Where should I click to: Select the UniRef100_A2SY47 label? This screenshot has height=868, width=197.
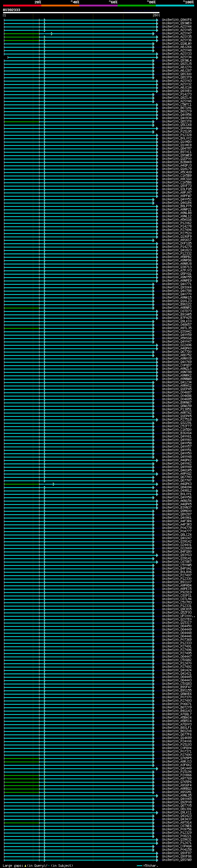coord(177,33)
